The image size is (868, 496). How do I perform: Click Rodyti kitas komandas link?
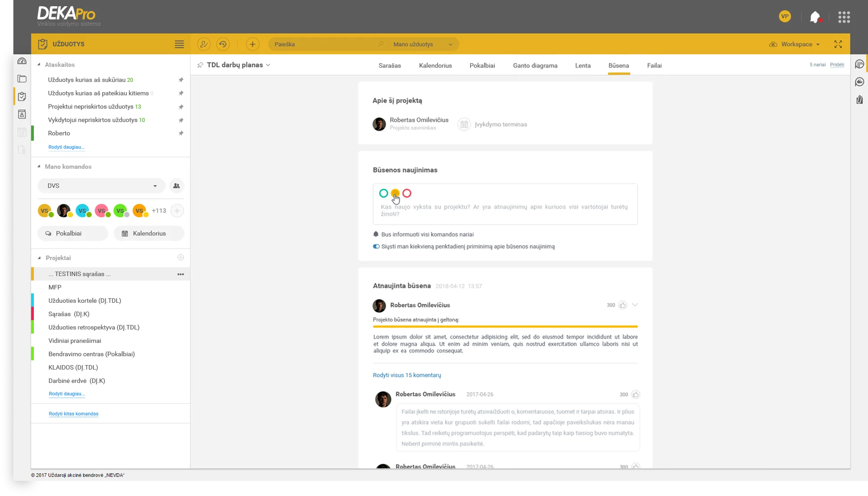point(73,414)
